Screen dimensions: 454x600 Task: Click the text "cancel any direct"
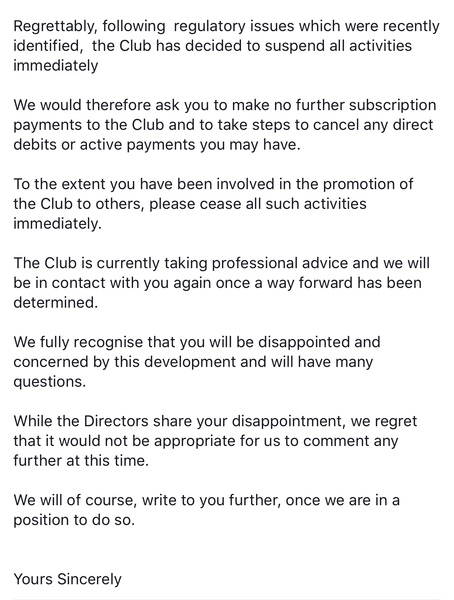pos(377,125)
